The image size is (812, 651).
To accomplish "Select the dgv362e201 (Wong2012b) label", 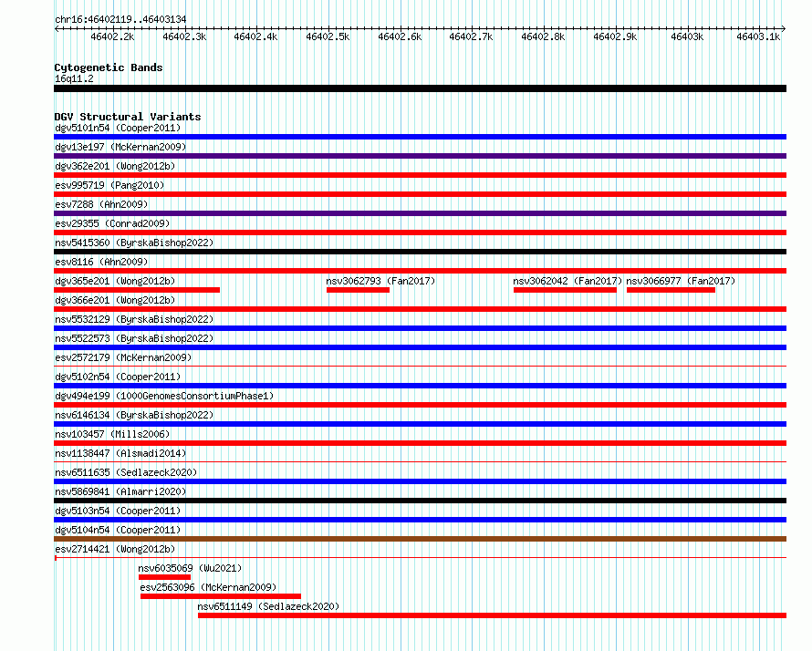I will coord(115,166).
